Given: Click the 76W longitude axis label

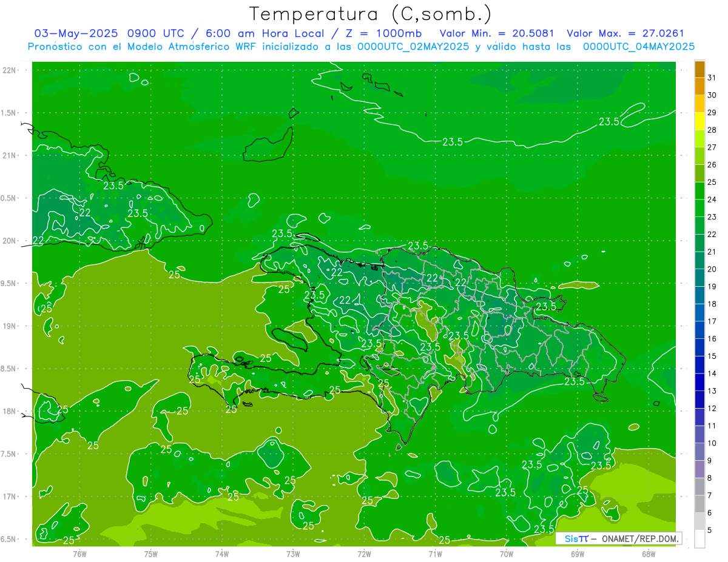Looking at the screenshot, I should (79, 554).
